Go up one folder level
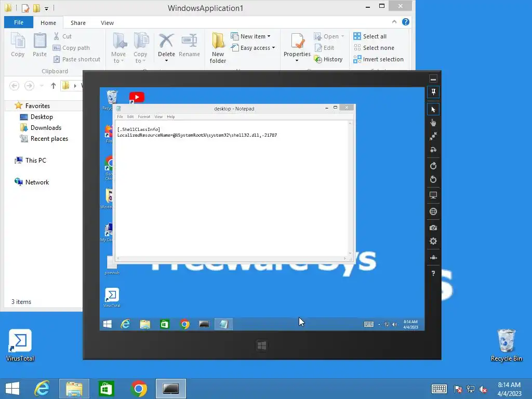 [x=54, y=86]
